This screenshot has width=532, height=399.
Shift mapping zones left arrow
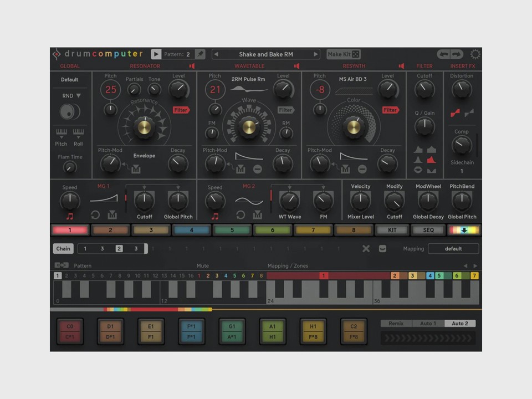(465, 265)
